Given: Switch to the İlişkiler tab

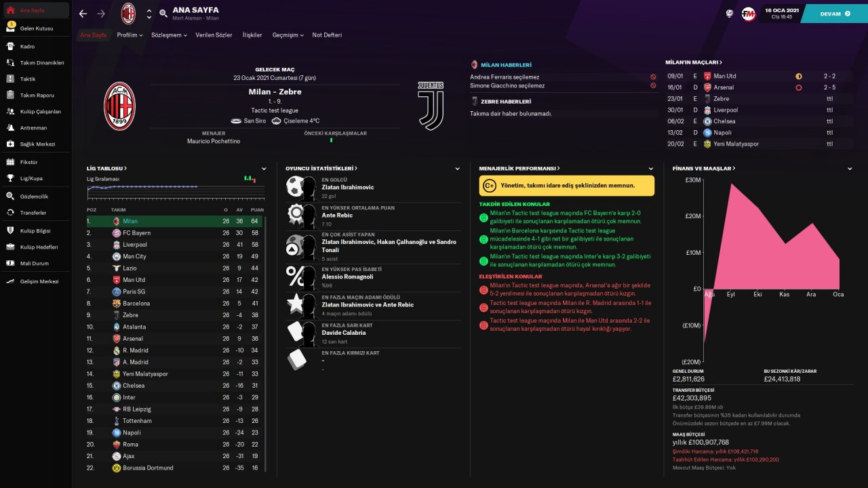Looking at the screenshot, I should click(x=252, y=35).
